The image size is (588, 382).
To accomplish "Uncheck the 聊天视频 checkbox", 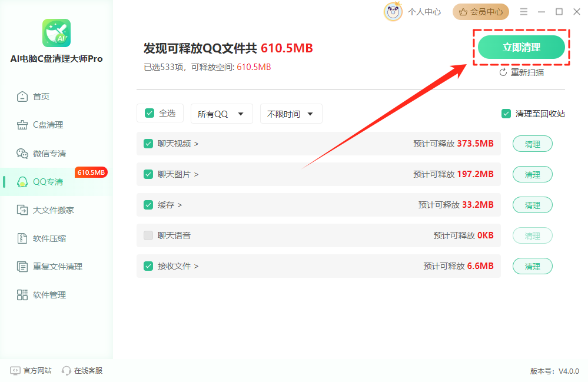I will coord(148,144).
